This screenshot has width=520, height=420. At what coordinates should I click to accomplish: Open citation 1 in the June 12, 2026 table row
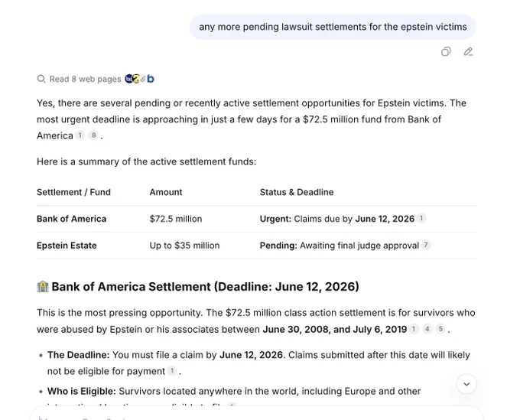pyautogui.click(x=421, y=219)
